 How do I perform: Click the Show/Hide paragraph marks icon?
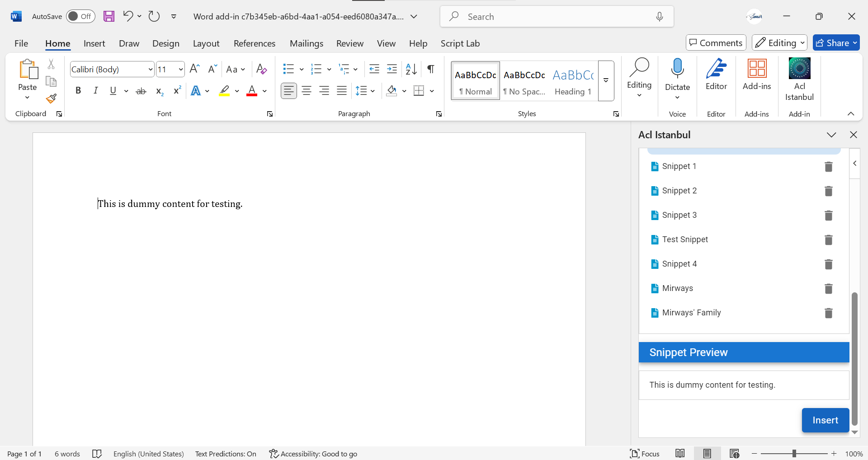pyautogui.click(x=431, y=69)
